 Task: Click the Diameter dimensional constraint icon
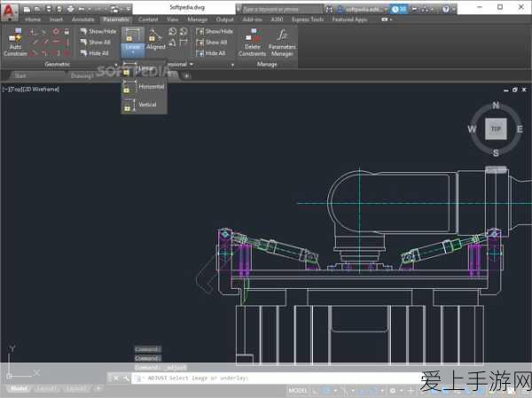[x=184, y=32]
